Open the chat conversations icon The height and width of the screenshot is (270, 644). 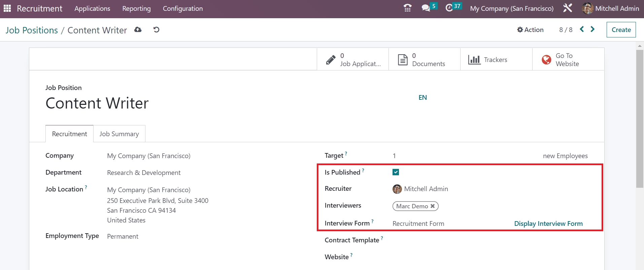tap(426, 8)
